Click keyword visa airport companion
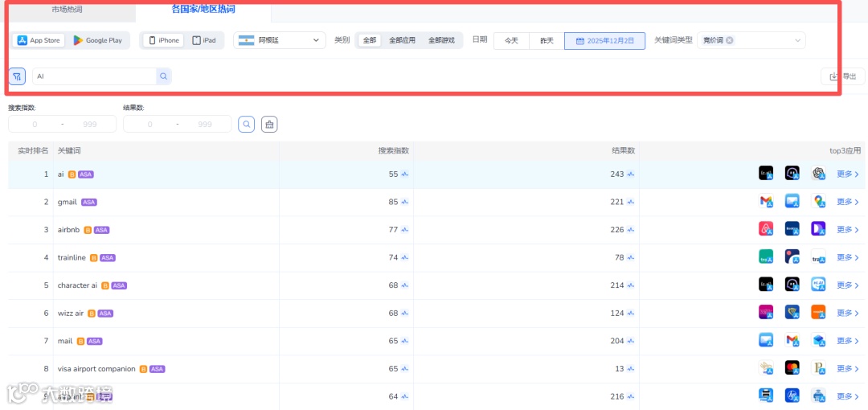 (96, 368)
